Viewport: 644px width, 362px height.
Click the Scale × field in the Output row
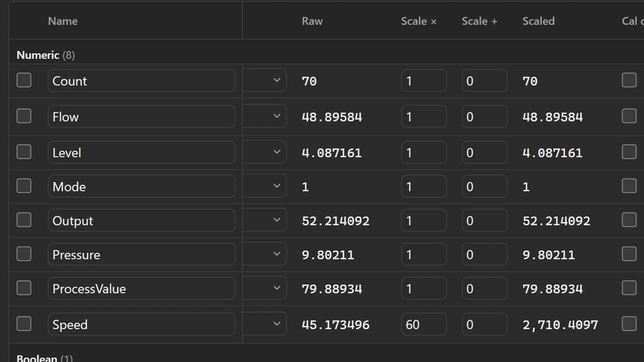[x=424, y=220]
